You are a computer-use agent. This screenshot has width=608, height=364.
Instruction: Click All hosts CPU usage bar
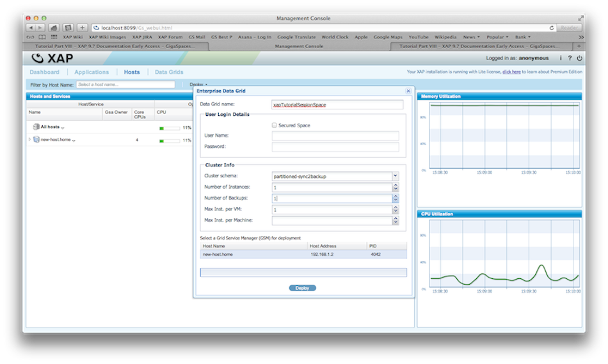click(170, 129)
